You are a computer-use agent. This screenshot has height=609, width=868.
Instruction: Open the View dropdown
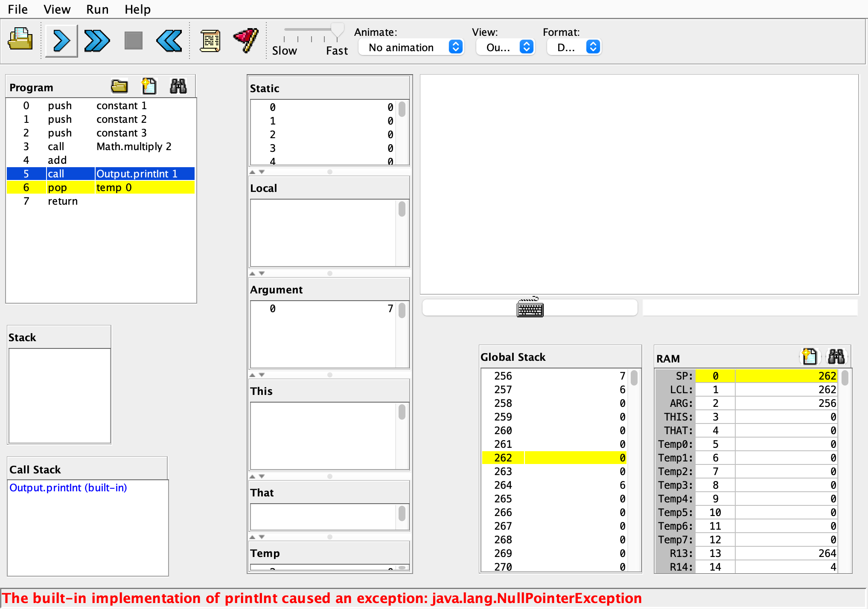pos(505,47)
